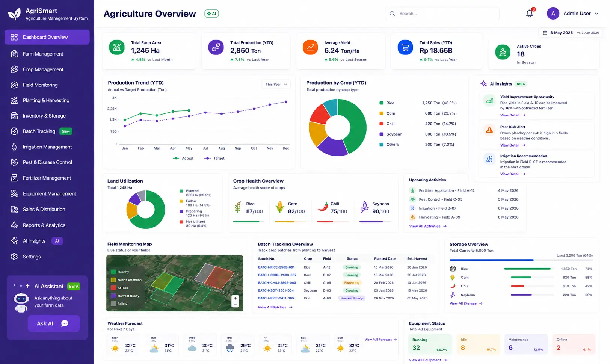Click the Yield Improvement chart icon
610x364 pixels.
tap(489, 100)
